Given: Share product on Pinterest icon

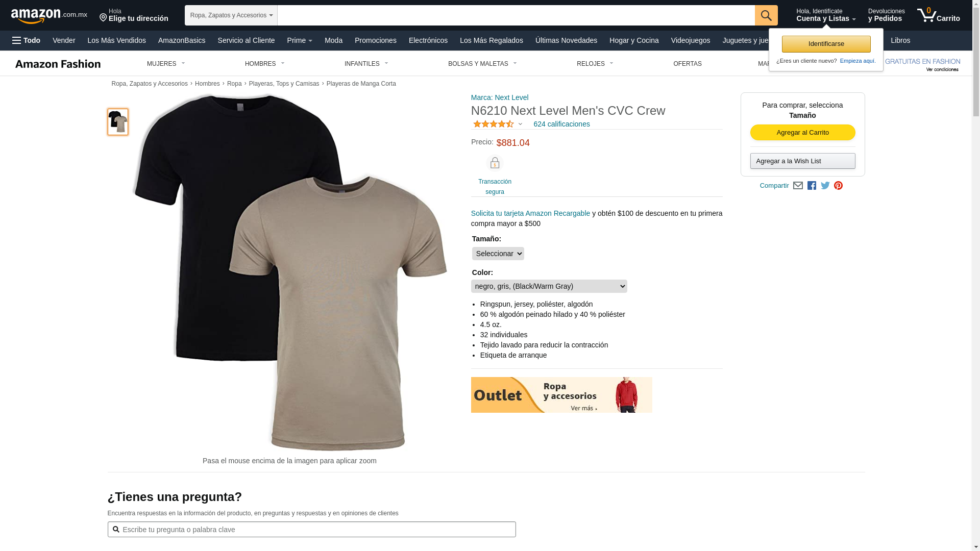Looking at the screenshot, I should coord(838,186).
